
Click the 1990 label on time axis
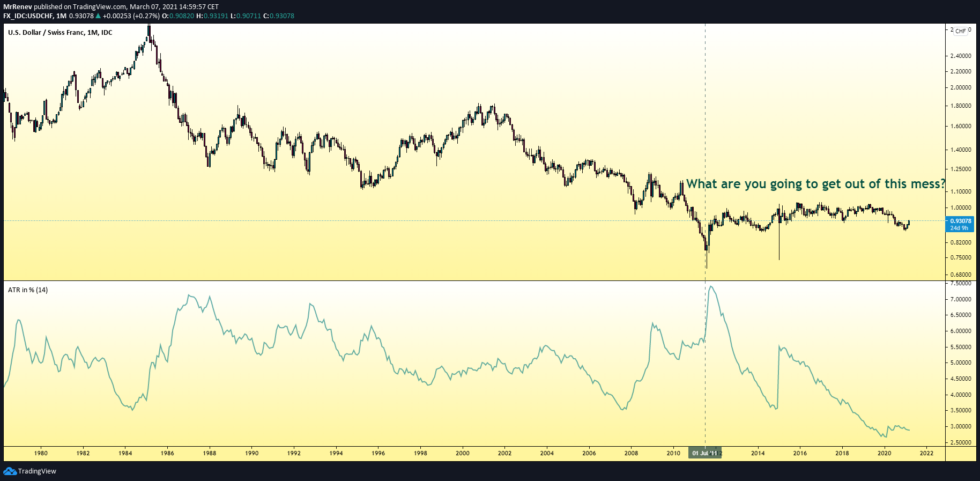tap(251, 453)
